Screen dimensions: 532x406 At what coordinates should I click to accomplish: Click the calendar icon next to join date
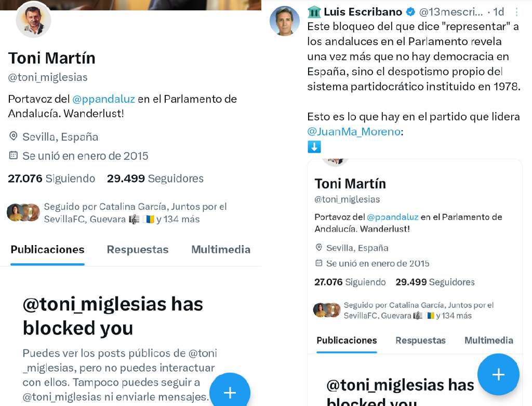13,155
